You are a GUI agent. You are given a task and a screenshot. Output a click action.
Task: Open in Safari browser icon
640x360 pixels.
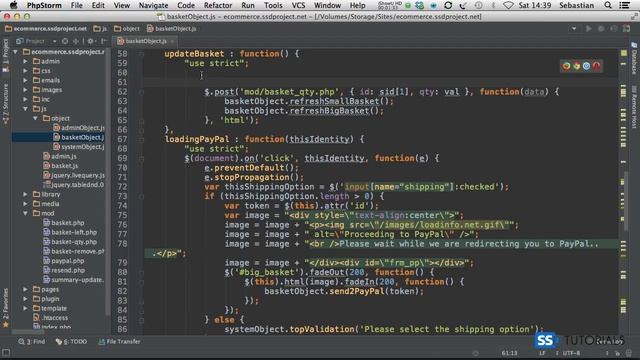pos(587,66)
